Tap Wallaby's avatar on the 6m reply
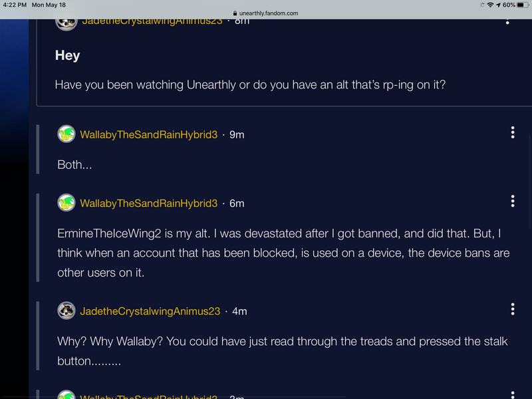This screenshot has height=399, width=532. click(66, 203)
